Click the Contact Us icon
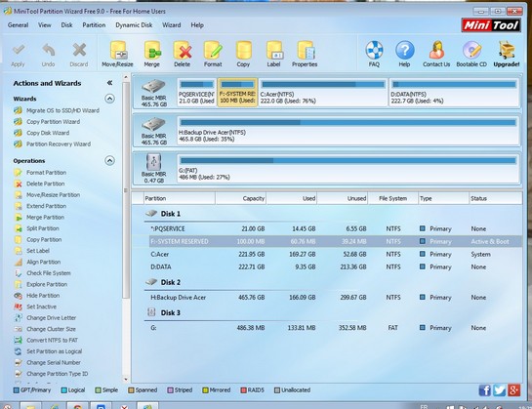 point(436,50)
